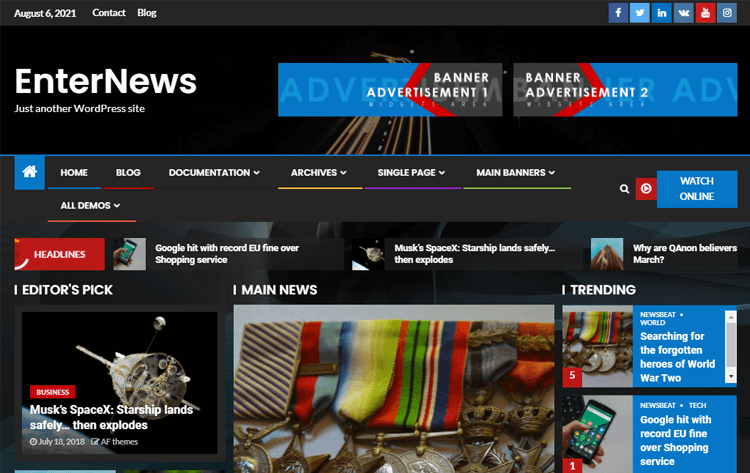Open SpaceX Starship headline in ticker
Viewport: 750px width, 473px height.
tap(474, 254)
